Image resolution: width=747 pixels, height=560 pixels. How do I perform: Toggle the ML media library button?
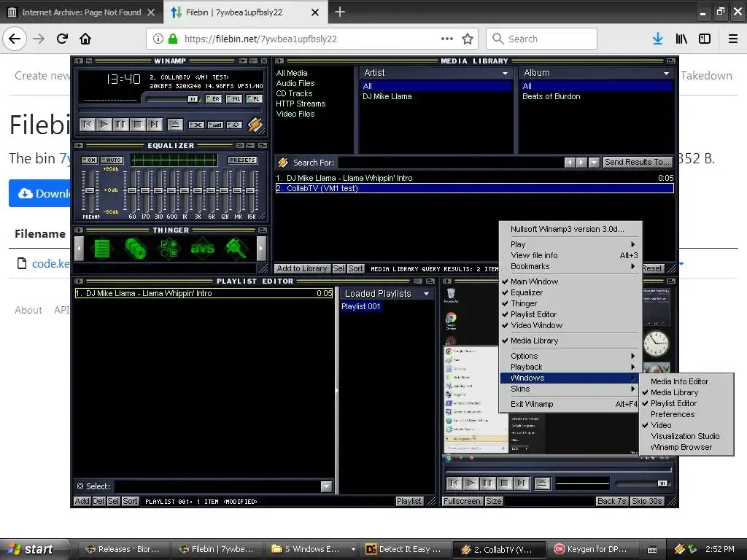coord(234,99)
